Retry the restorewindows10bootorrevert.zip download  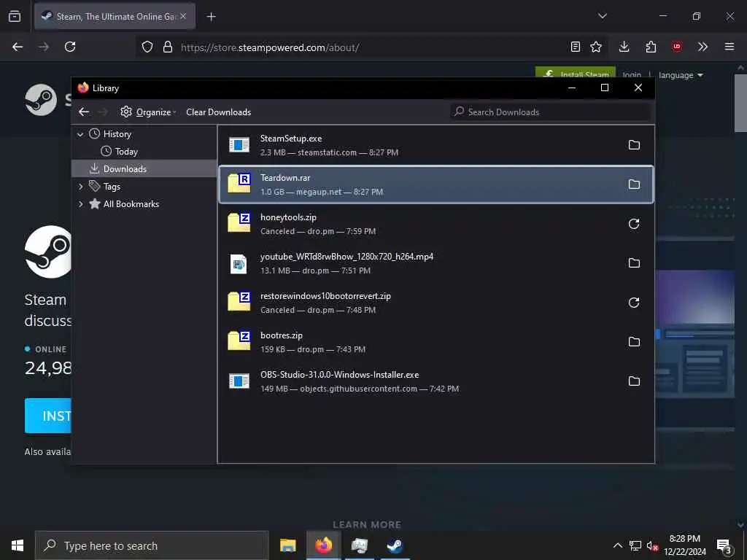(634, 303)
